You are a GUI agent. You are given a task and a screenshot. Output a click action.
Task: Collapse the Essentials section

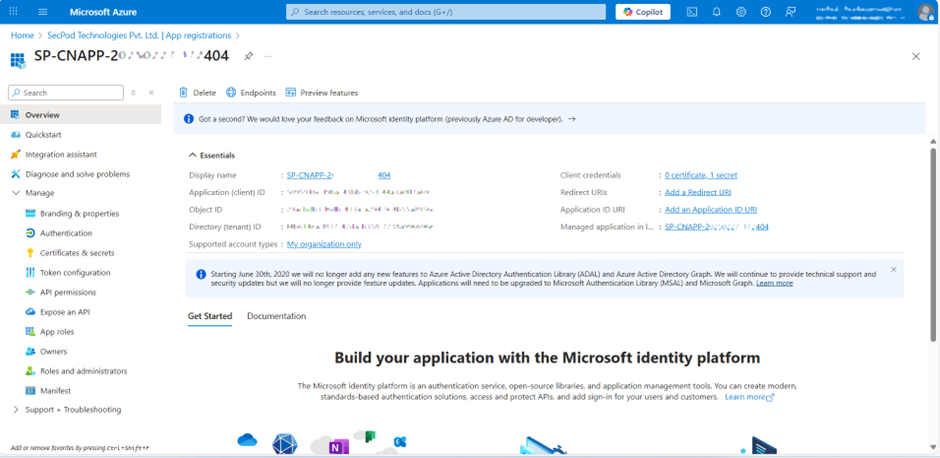(193, 156)
